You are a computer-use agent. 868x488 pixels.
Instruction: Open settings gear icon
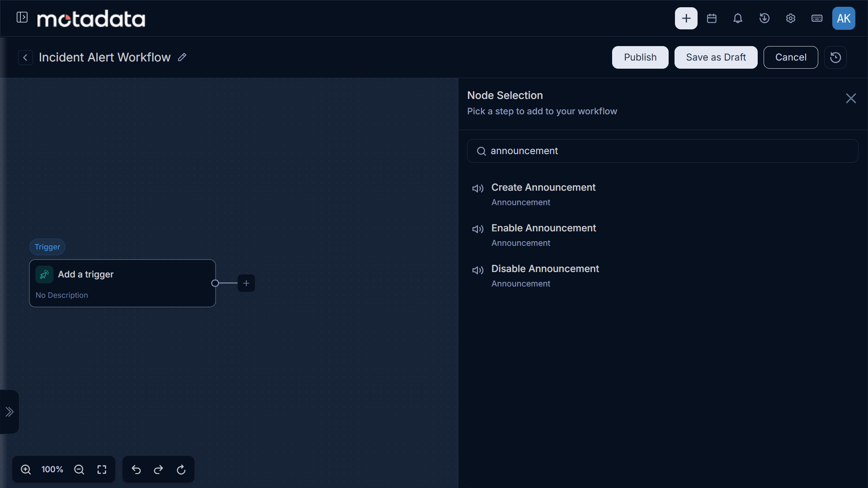tap(790, 19)
